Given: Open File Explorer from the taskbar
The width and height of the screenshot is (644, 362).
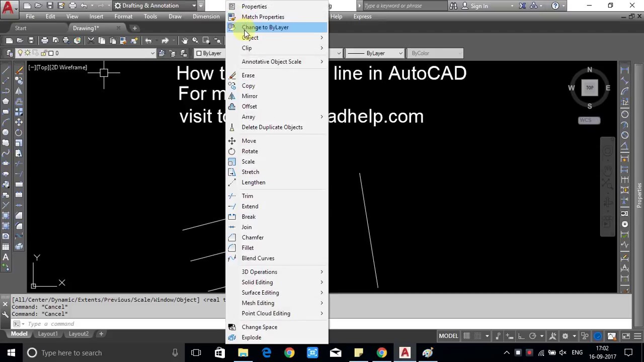Looking at the screenshot, I should (243, 353).
